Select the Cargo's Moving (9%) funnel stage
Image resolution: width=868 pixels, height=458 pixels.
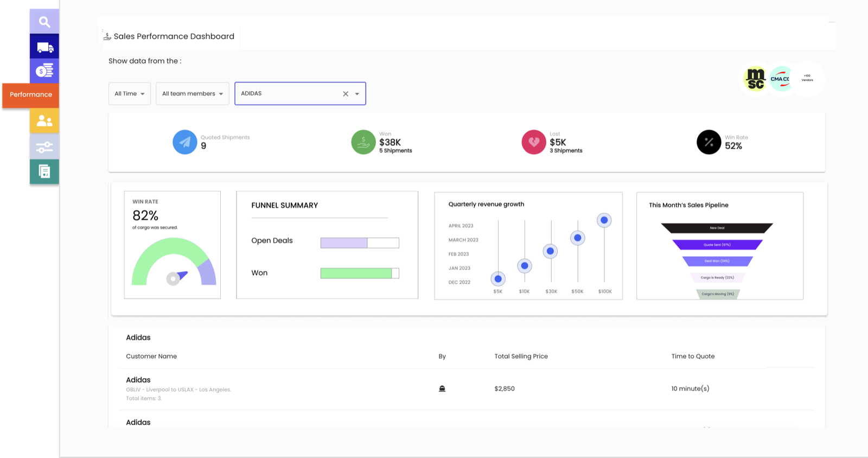click(718, 294)
